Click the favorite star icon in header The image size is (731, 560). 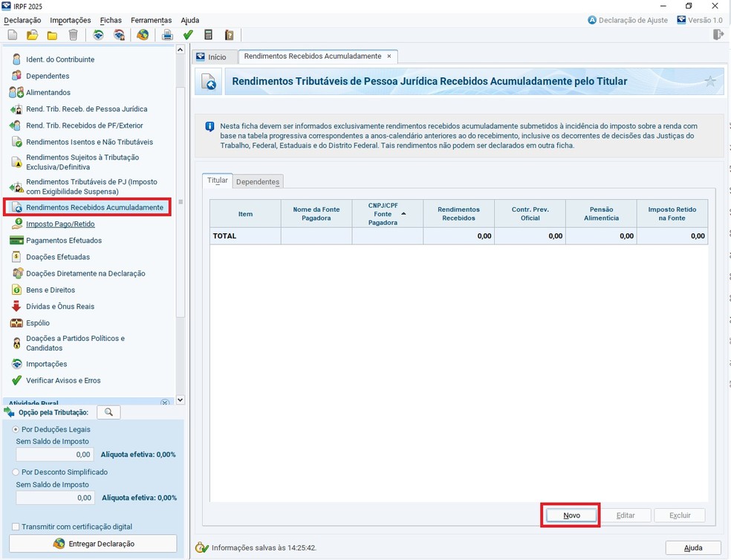pos(710,82)
